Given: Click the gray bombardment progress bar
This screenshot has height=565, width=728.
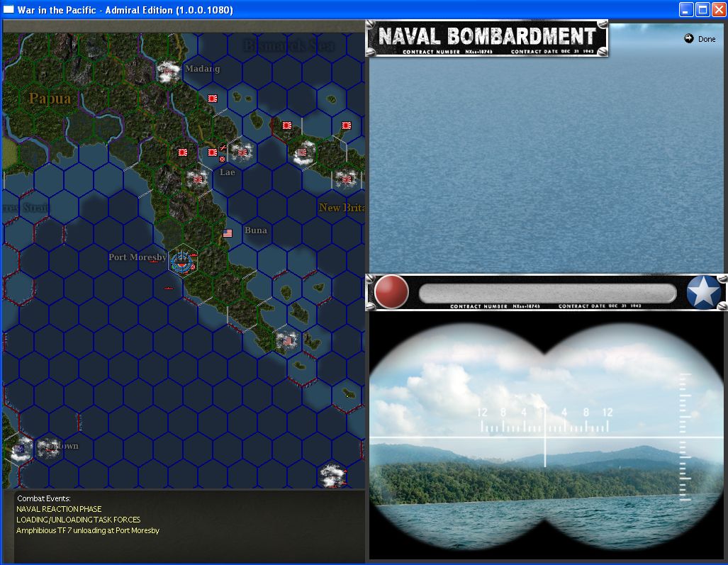Looking at the screenshot, I should click(x=547, y=293).
